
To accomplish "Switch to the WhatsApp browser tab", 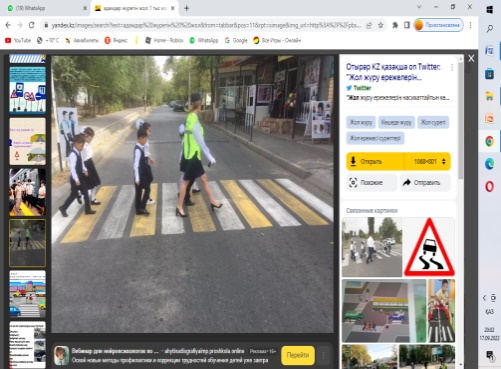I will tap(44, 8).
